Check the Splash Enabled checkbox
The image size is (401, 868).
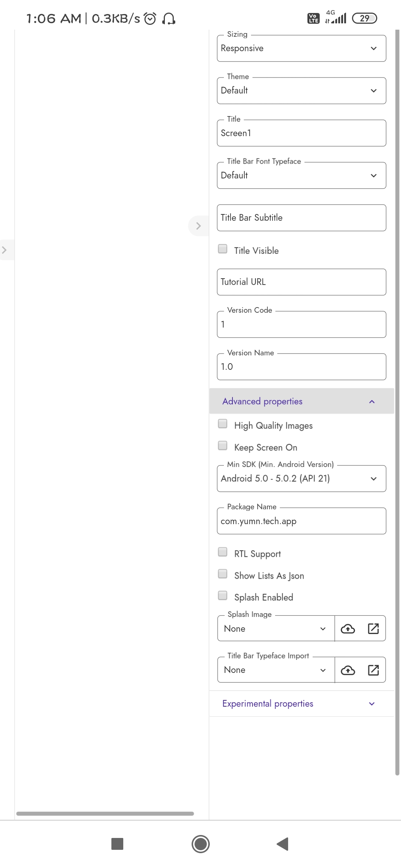coord(223,596)
